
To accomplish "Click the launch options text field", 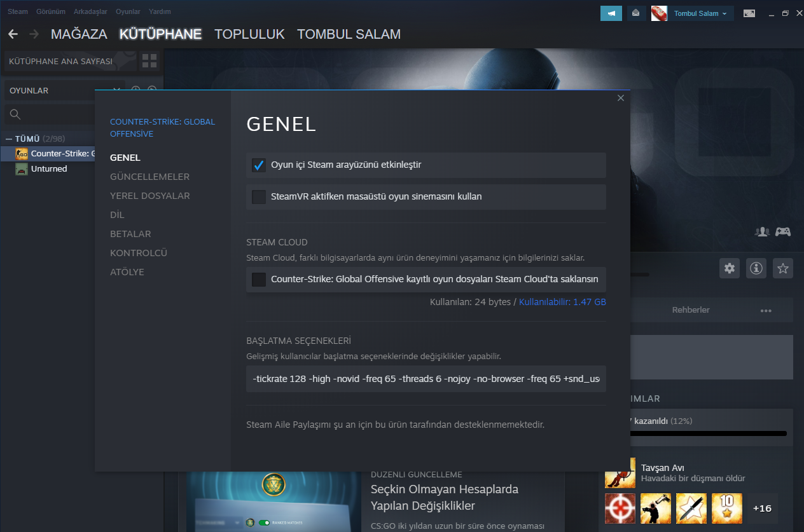I will pos(426,379).
